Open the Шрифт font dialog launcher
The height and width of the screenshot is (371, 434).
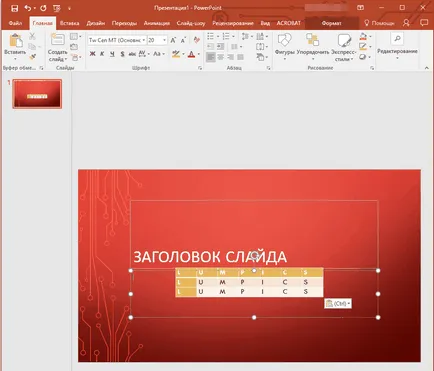pos(200,68)
